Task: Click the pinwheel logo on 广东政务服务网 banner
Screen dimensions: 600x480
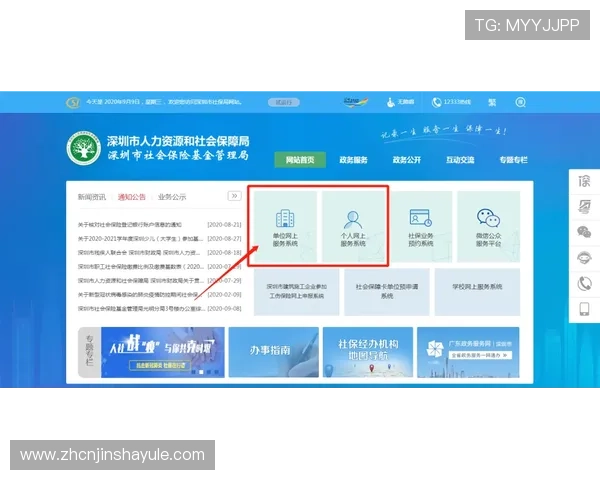Action: tap(435, 349)
